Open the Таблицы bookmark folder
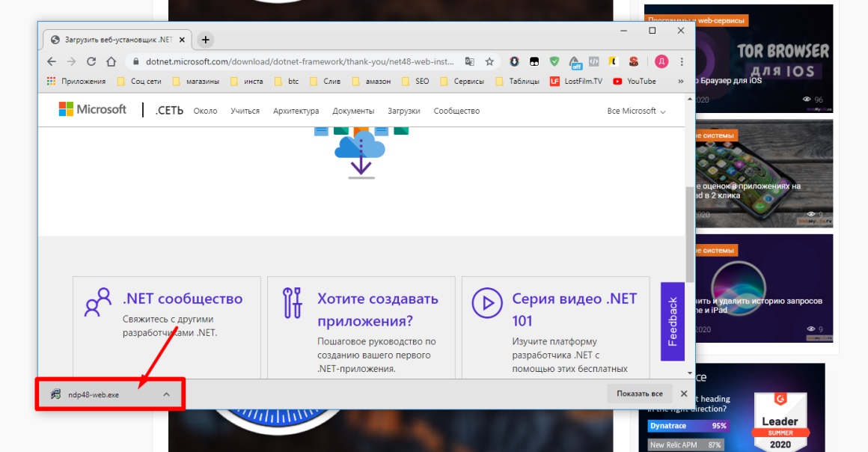 [518, 82]
